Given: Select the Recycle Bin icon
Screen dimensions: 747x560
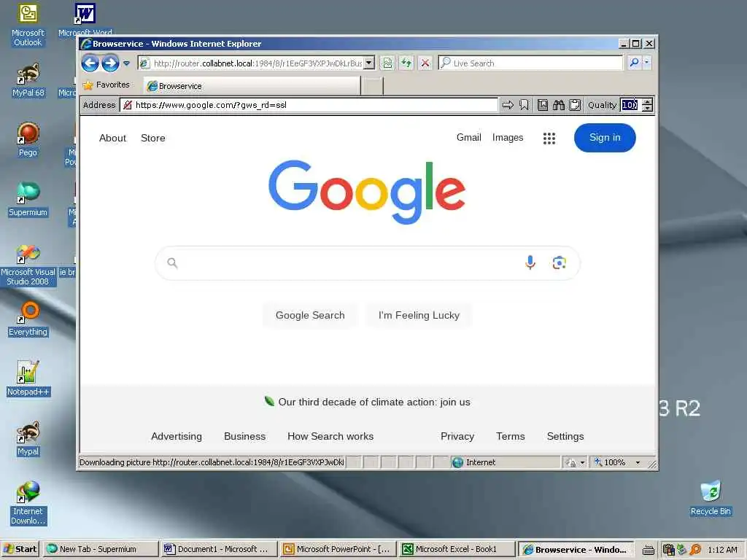Looking at the screenshot, I should tap(711, 499).
